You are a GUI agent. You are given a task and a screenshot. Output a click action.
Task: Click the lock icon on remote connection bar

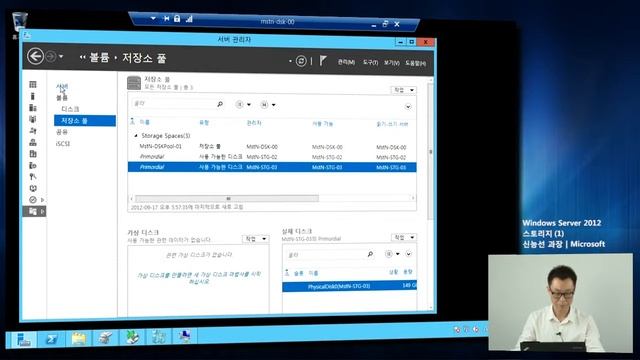[177, 18]
